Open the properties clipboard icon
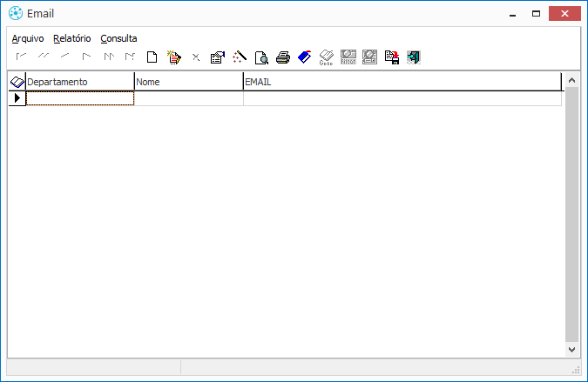Image resolution: width=588 pixels, height=382 pixels. [x=218, y=57]
